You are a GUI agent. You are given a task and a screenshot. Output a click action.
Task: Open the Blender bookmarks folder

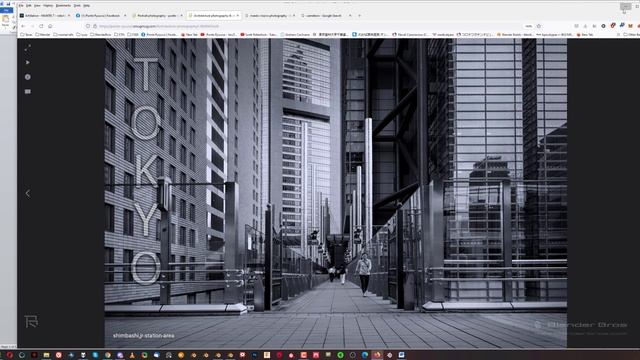(42, 35)
